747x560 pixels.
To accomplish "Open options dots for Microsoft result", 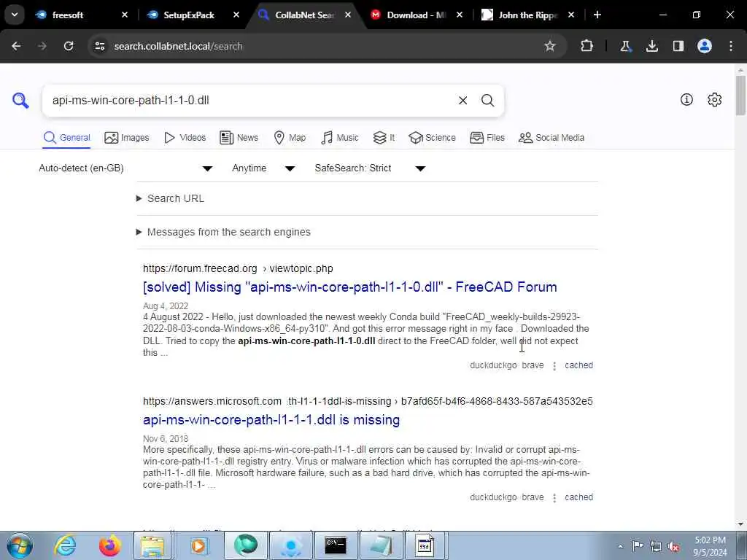I will tap(554, 497).
